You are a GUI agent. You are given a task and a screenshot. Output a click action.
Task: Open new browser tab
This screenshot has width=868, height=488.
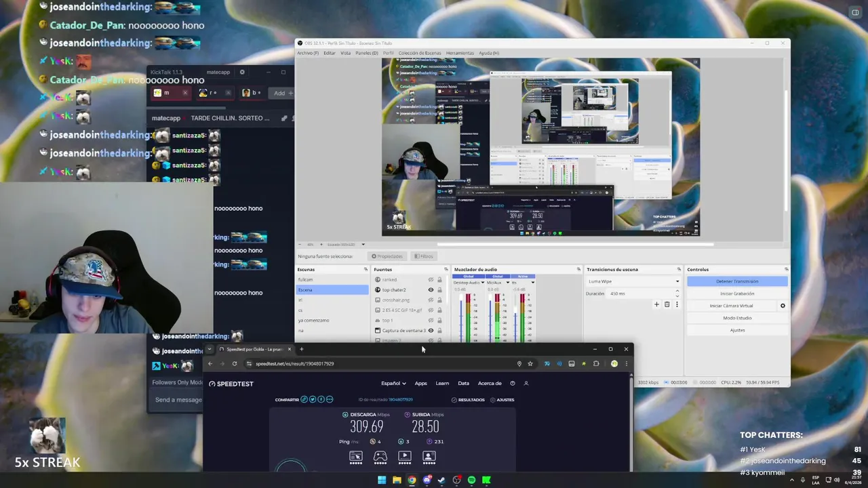[x=301, y=349]
